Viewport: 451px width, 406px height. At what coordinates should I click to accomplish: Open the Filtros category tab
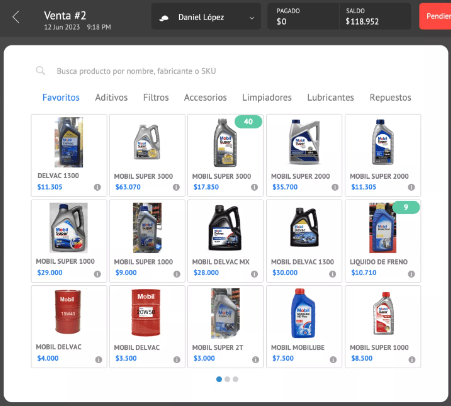click(156, 98)
